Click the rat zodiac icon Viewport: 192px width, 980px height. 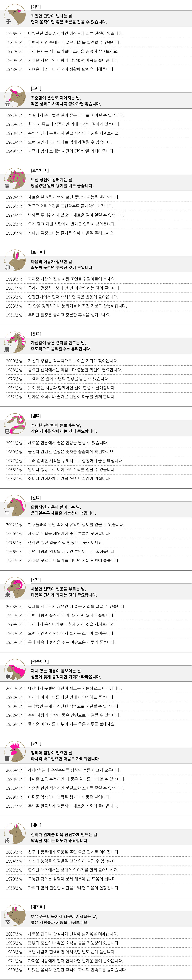15,15
